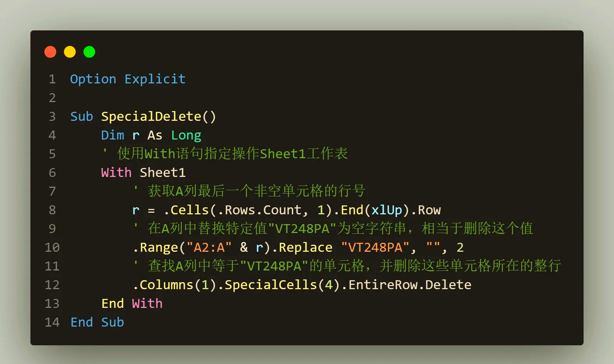Image resolution: width=614 pixels, height=364 pixels.
Task: Click line number 10 in the gutter
Action: tap(52, 247)
